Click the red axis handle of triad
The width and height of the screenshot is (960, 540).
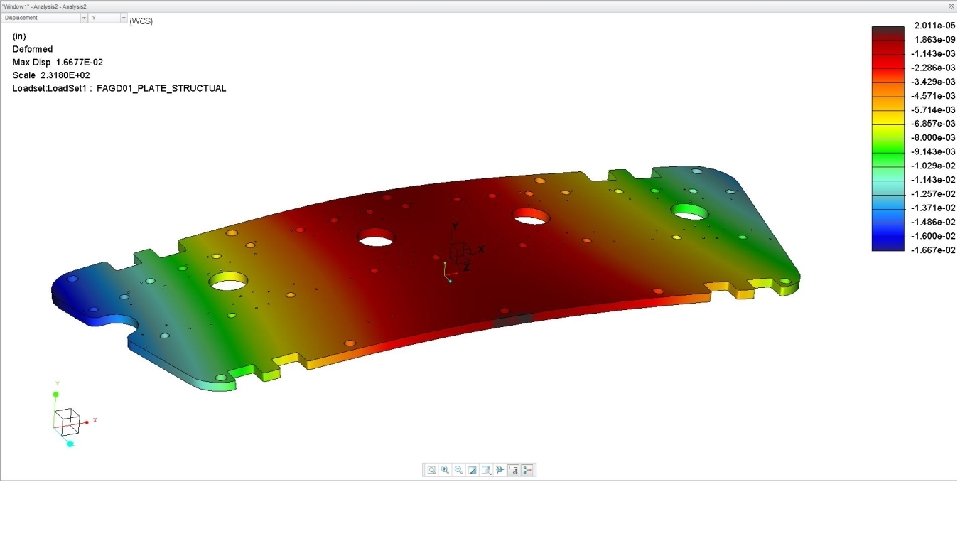coord(87,422)
